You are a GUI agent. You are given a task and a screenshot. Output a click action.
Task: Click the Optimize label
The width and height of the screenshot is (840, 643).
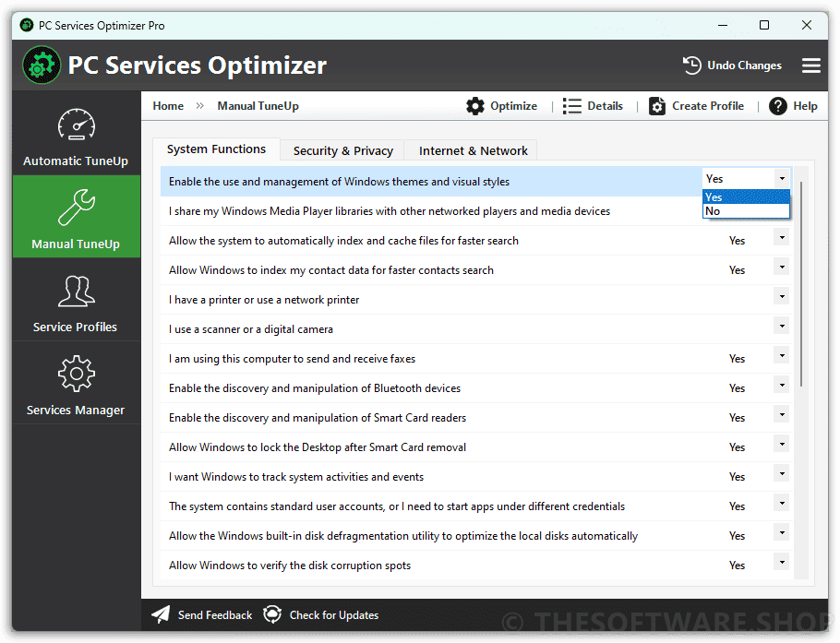(x=513, y=106)
